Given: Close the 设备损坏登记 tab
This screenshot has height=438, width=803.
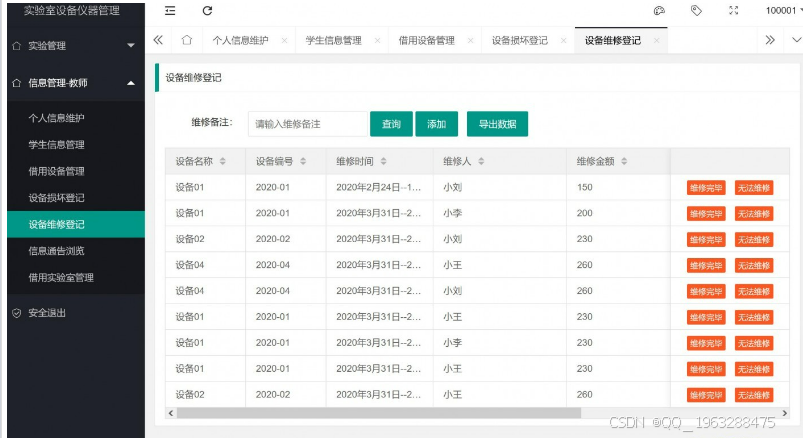Looking at the screenshot, I should point(563,40).
